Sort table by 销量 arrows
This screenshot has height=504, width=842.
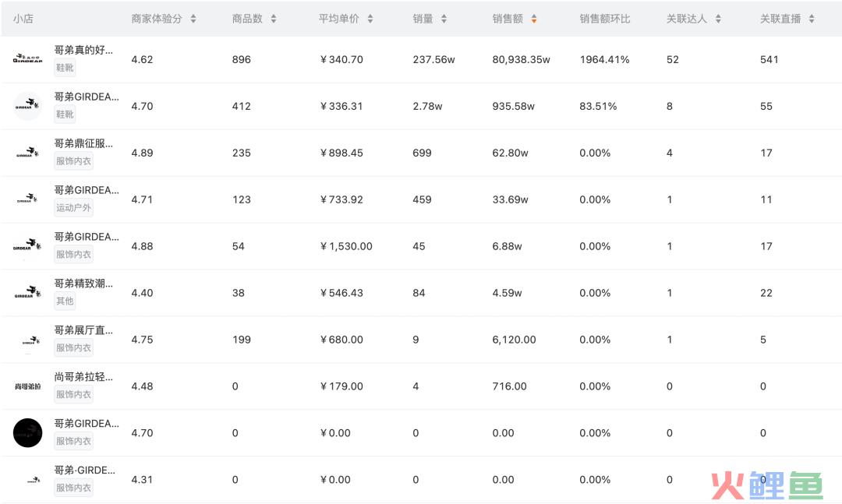(x=444, y=19)
